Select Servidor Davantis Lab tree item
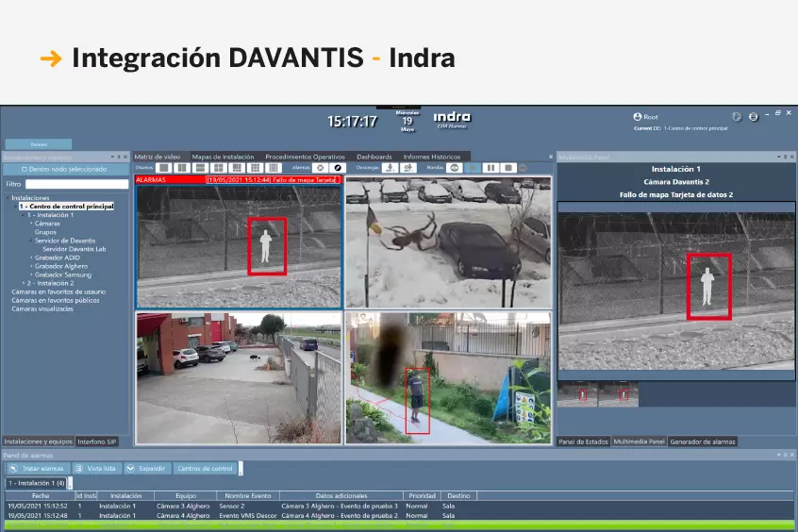The image size is (798, 532). point(75,249)
